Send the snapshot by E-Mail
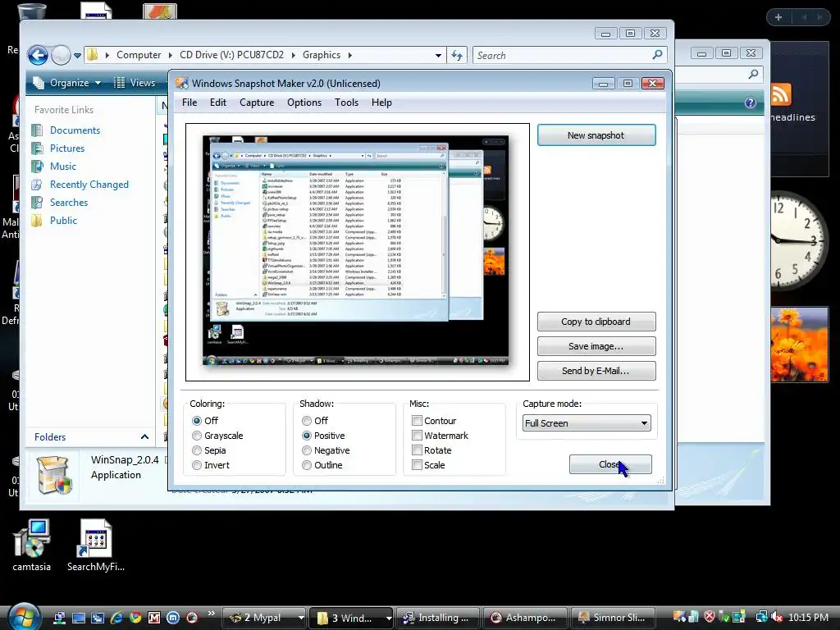 (596, 371)
